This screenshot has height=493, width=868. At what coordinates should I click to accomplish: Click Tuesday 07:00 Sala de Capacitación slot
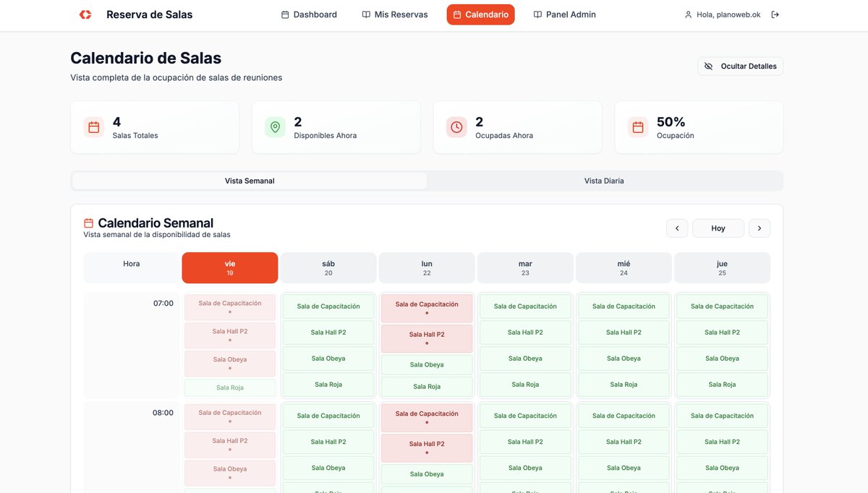point(525,306)
